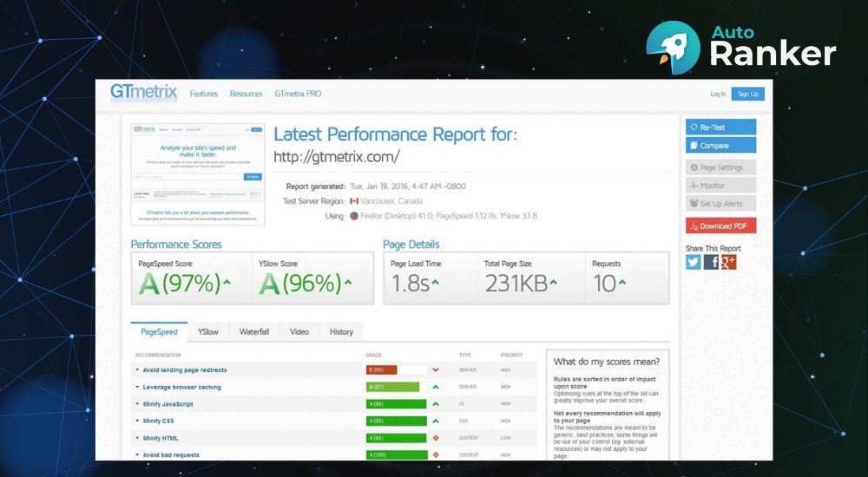
Task: Click the Total Page Size arrow
Action: click(x=554, y=282)
